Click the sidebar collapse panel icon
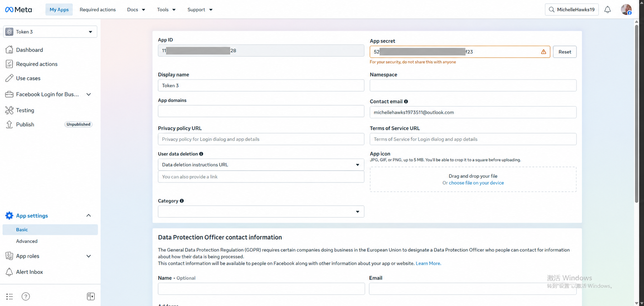 click(x=91, y=296)
